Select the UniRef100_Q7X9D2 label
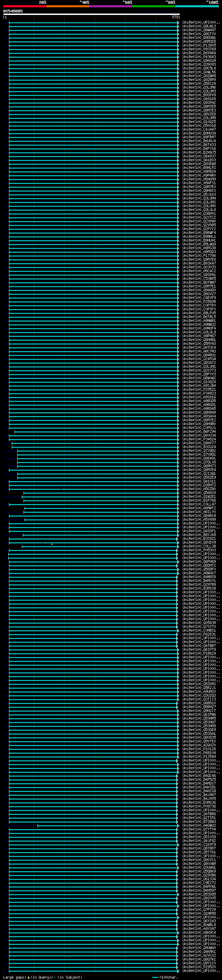Viewport: 222px width, 980px height. [x=199, y=451]
